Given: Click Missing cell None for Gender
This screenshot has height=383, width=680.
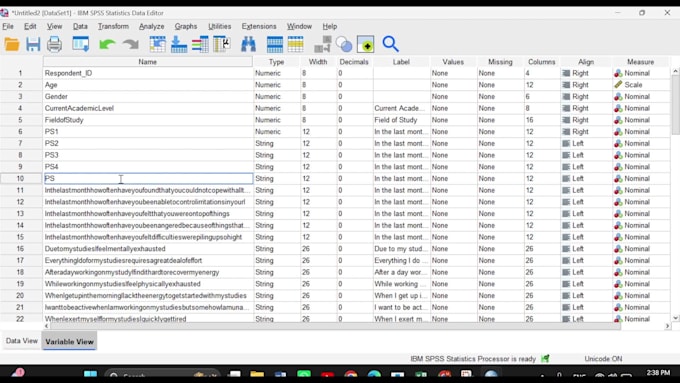Looking at the screenshot, I should point(500,96).
